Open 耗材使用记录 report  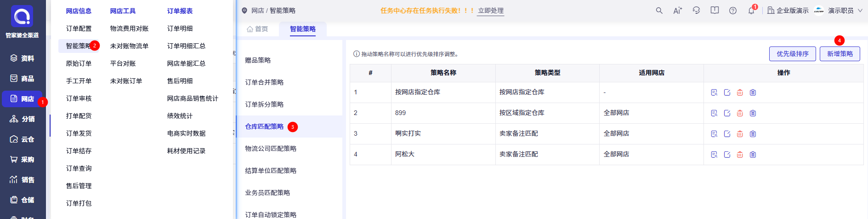pos(186,151)
